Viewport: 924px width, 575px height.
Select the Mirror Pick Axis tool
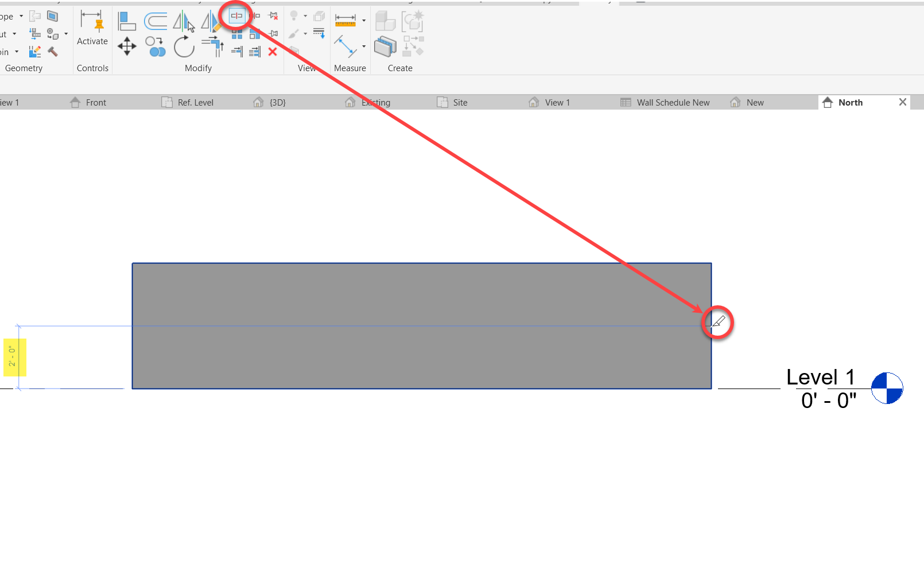[x=183, y=21]
